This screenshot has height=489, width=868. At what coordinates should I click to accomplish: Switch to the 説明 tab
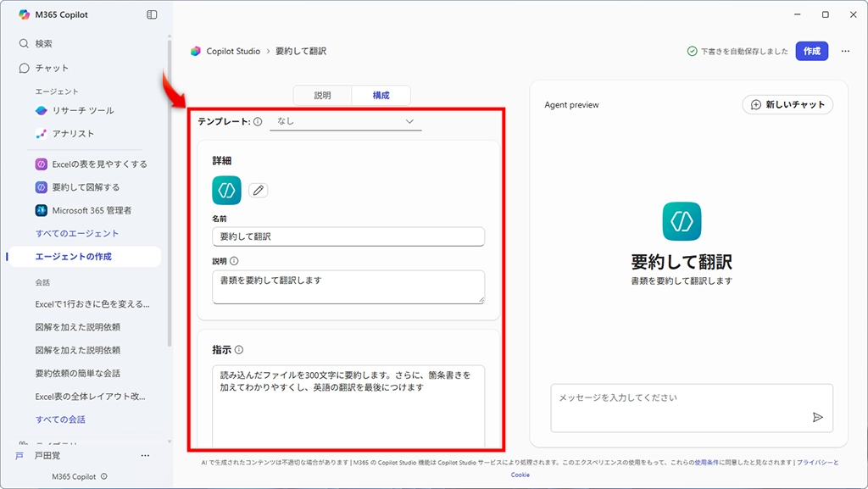[322, 96]
